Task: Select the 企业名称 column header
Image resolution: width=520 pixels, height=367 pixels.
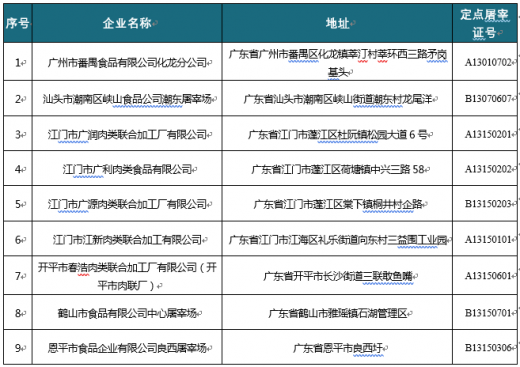Action: click(x=127, y=23)
